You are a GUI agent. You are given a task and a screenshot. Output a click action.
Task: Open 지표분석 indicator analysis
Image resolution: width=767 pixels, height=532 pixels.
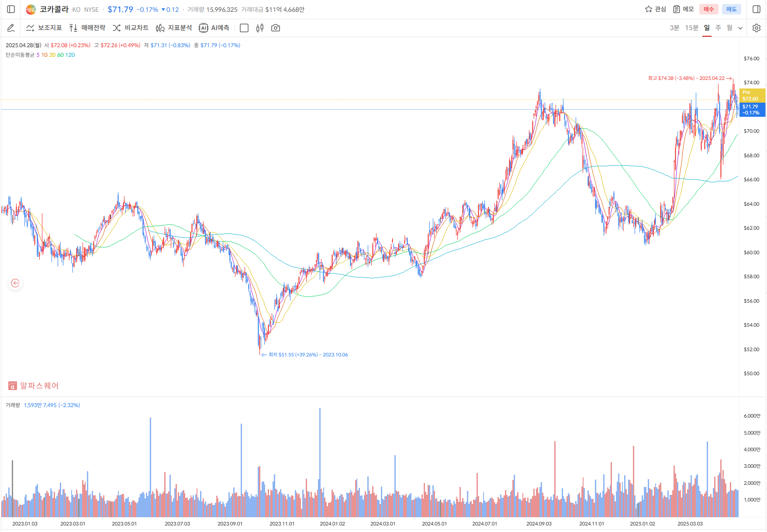coord(174,28)
